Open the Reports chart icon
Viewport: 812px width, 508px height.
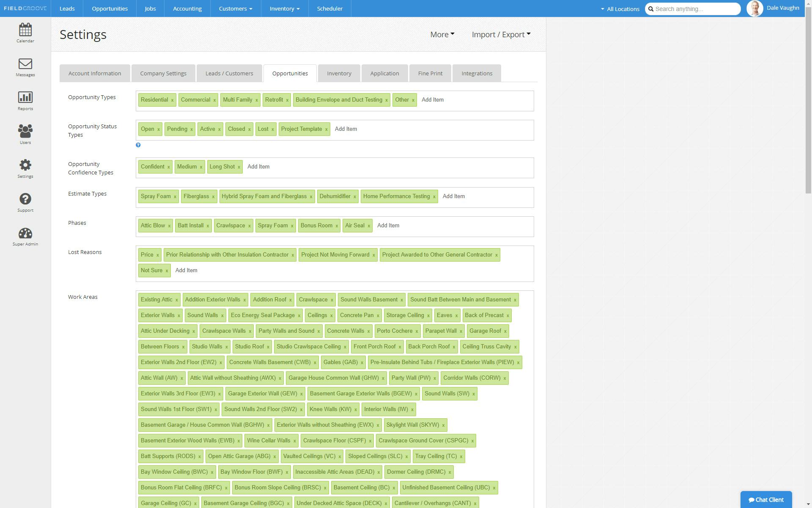pos(25,98)
